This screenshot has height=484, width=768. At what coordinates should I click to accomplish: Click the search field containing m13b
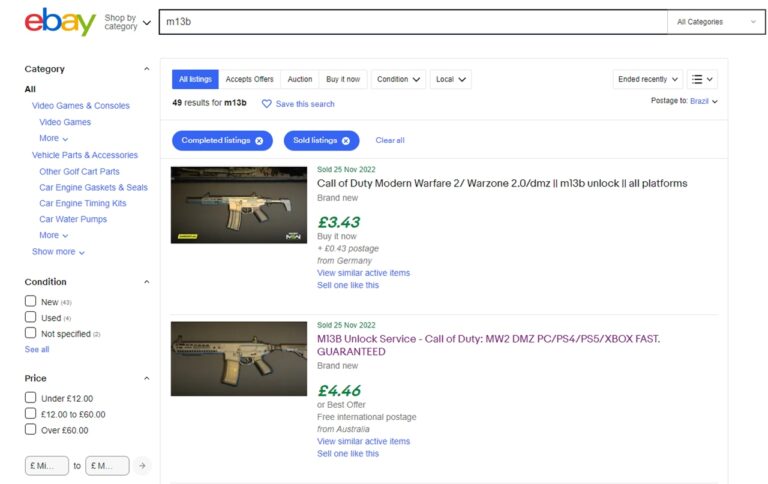(x=413, y=22)
